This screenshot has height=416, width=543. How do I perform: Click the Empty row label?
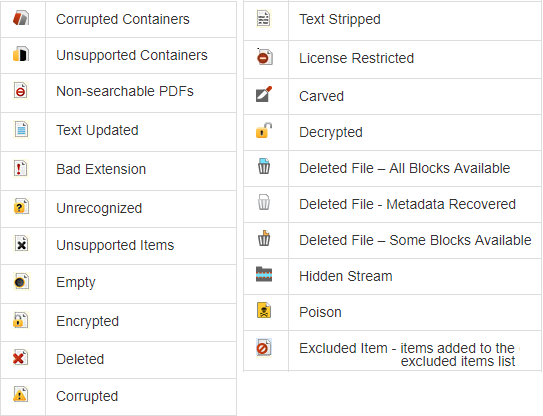coord(76,283)
